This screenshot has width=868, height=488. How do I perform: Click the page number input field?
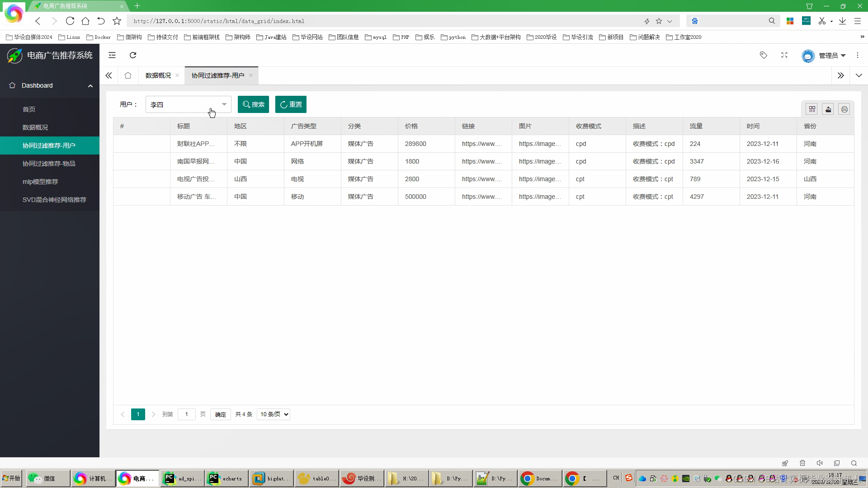tap(186, 414)
